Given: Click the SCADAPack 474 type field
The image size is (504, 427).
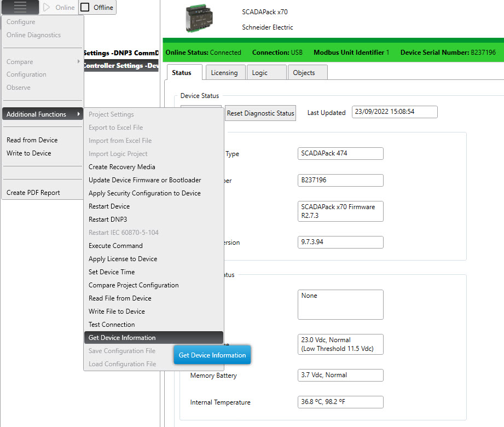Looking at the screenshot, I should click(340, 153).
